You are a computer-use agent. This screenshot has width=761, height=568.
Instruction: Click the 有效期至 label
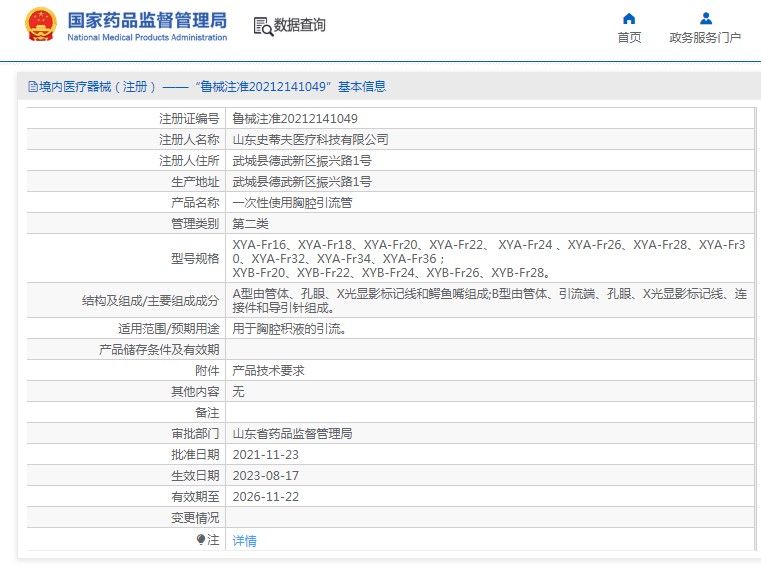[195, 497]
